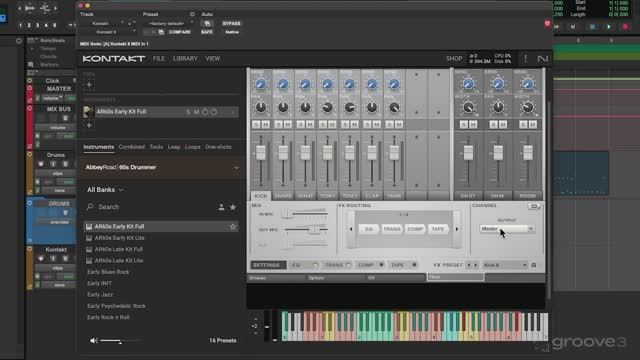The width and height of the screenshot is (640, 360).
Task: Click the Kontakt logo
Action: [x=113, y=59]
